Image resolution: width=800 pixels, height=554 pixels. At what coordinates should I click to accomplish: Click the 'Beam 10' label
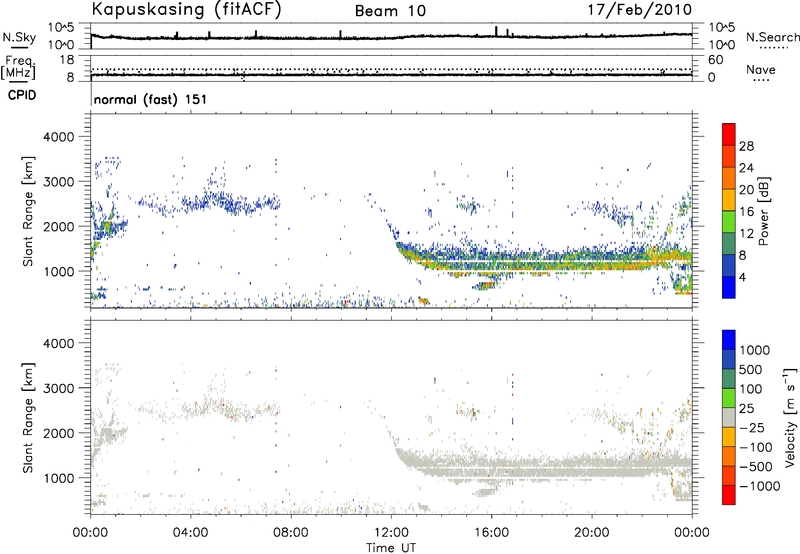pos(390,11)
